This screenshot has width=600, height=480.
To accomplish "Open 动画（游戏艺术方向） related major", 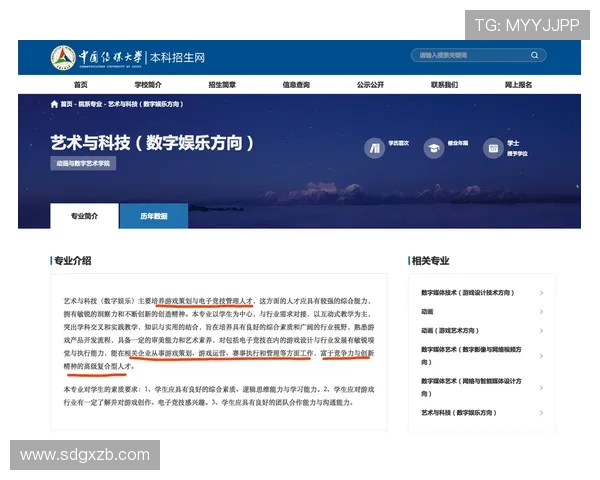I will click(450, 330).
